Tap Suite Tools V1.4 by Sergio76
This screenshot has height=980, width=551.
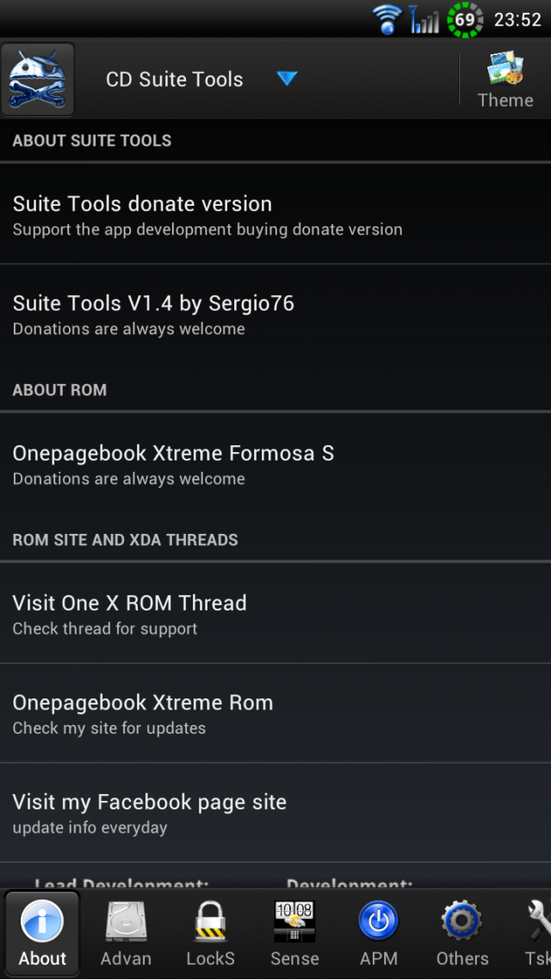pos(275,313)
